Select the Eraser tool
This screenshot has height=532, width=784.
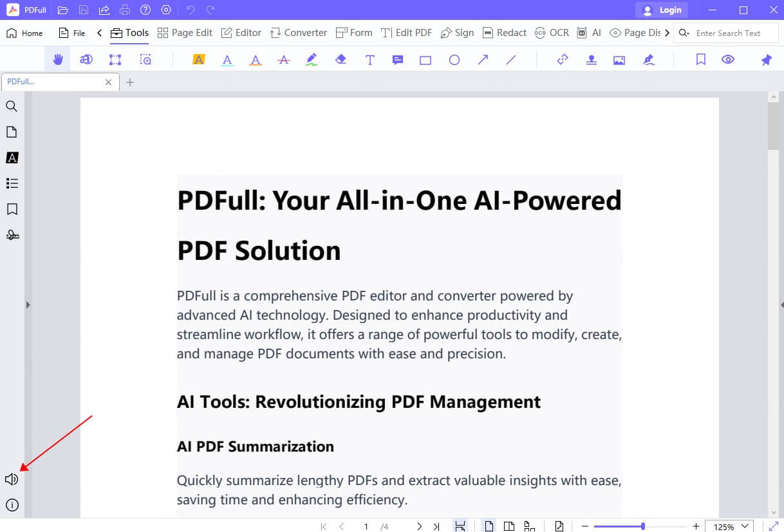click(x=341, y=60)
